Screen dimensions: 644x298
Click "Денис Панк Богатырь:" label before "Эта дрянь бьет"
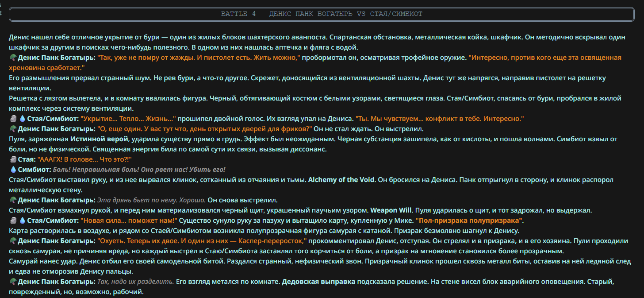[57, 200]
